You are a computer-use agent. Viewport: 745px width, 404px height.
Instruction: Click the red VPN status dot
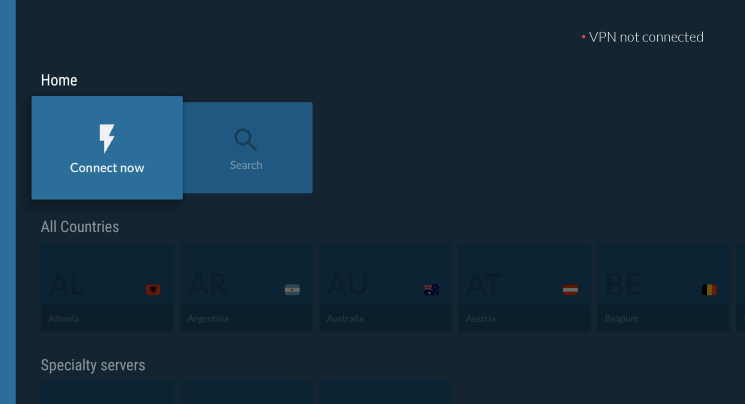click(x=583, y=38)
